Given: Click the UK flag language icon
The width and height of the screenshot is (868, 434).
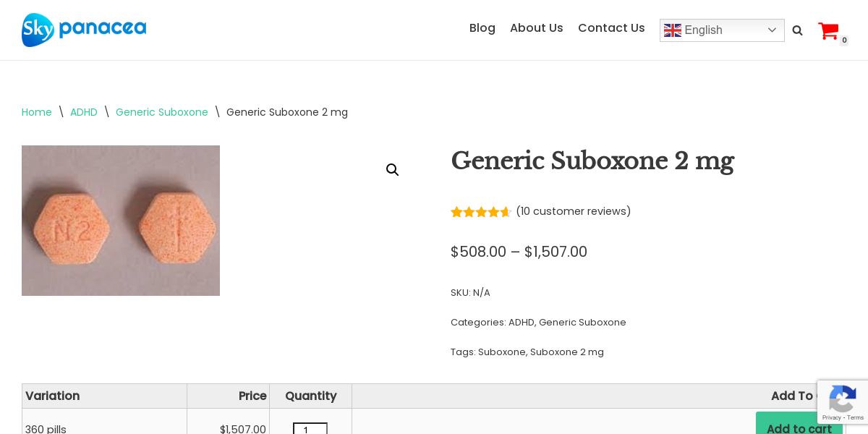Looking at the screenshot, I should click(x=673, y=30).
